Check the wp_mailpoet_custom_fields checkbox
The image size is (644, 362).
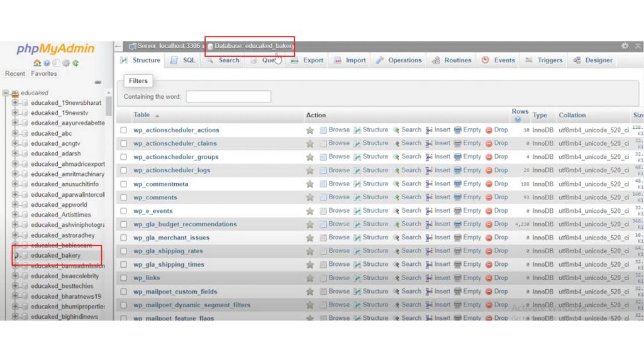(x=124, y=292)
